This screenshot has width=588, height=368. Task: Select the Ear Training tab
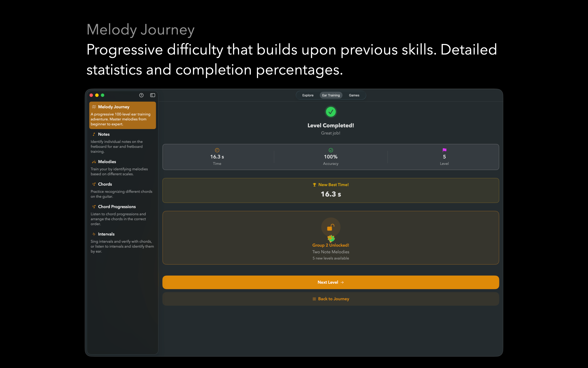(x=331, y=95)
